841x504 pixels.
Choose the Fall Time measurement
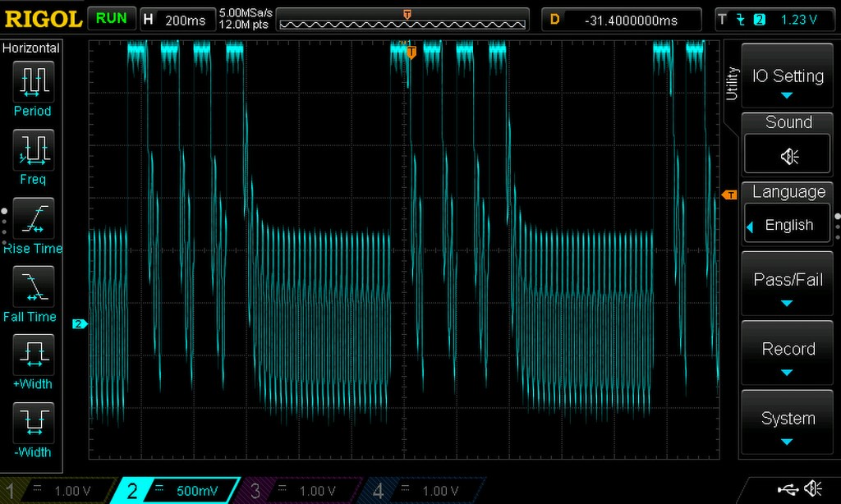tap(34, 287)
